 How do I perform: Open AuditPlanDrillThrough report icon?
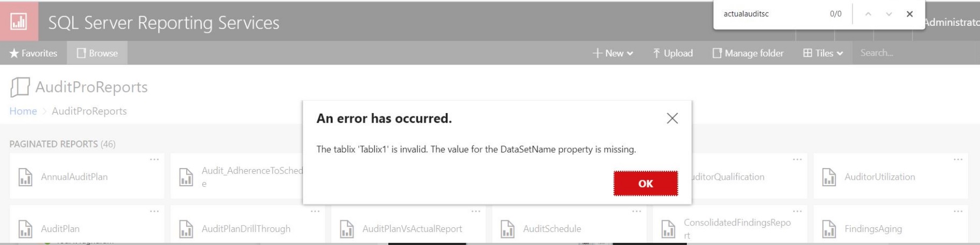pyautogui.click(x=186, y=229)
